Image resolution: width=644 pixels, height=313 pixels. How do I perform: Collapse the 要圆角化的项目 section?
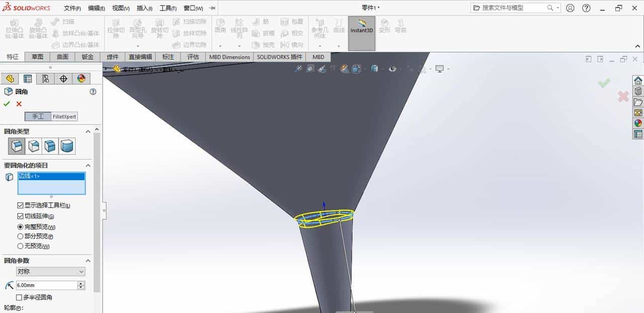pos(88,165)
